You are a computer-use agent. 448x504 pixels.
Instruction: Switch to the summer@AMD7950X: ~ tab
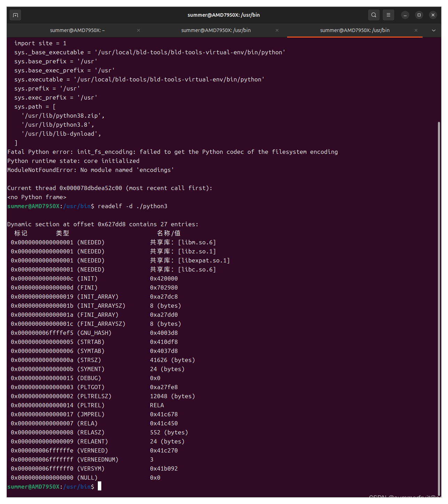[77, 30]
